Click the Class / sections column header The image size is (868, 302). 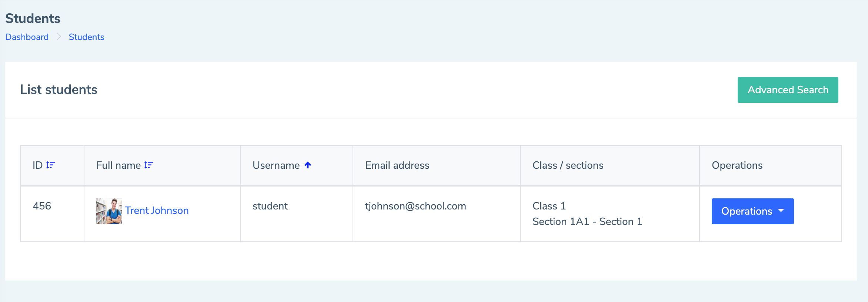coord(568,165)
